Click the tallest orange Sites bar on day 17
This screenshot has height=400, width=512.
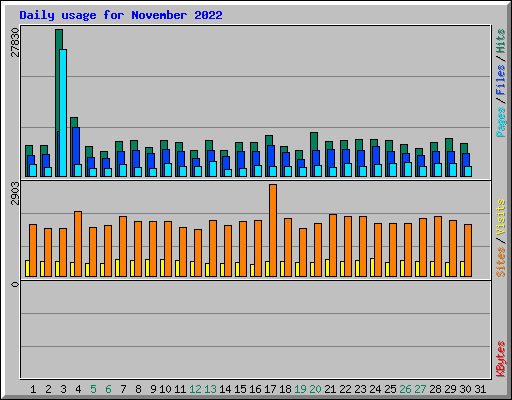coord(273,230)
